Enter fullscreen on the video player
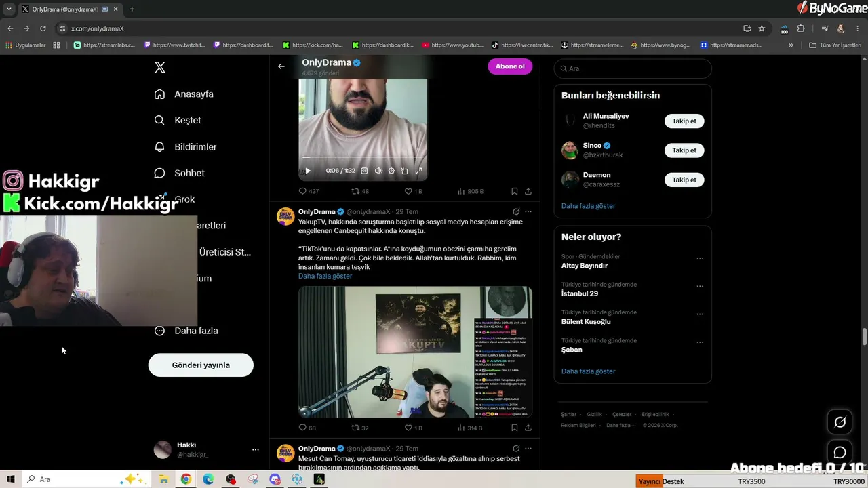 coord(418,171)
